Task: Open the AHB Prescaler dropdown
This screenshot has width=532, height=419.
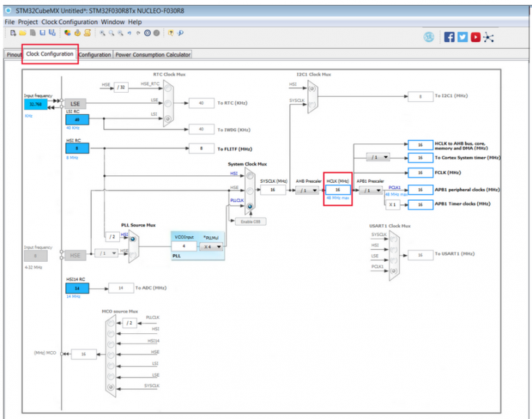Action: pyautogui.click(x=307, y=190)
